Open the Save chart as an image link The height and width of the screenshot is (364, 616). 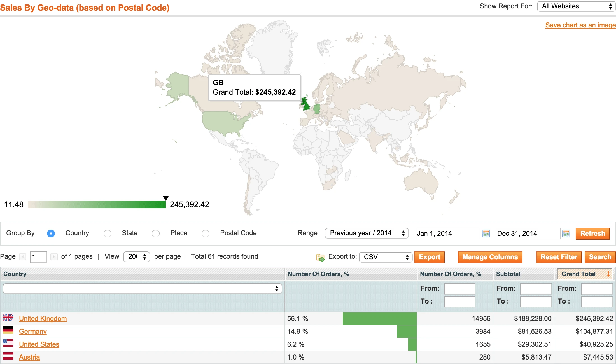coord(580,25)
